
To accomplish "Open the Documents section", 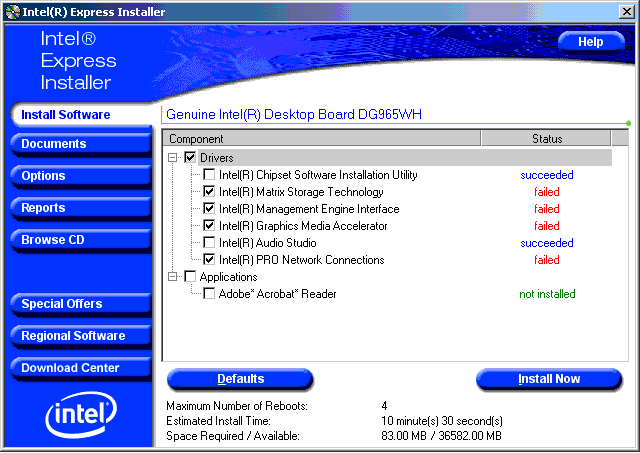I will [81, 144].
